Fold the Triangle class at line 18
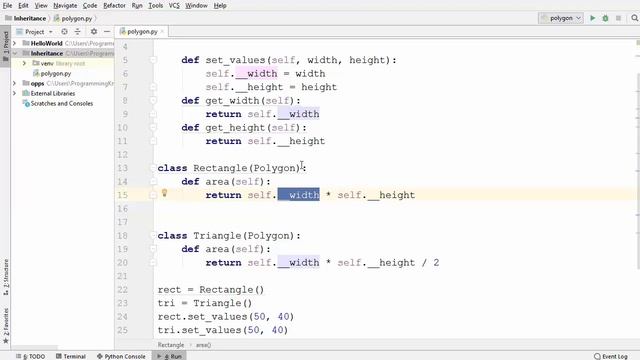The width and height of the screenshot is (640, 360). pyautogui.click(x=153, y=236)
